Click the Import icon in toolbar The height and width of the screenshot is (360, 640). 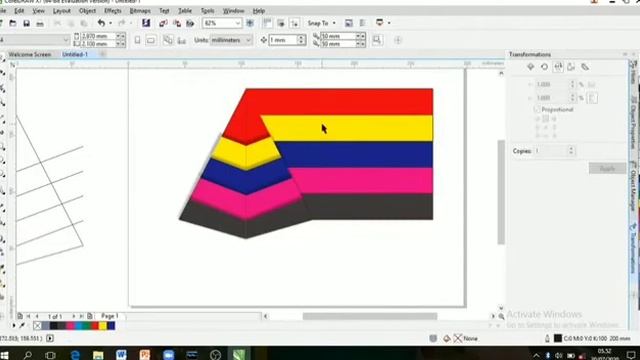pos(163,23)
